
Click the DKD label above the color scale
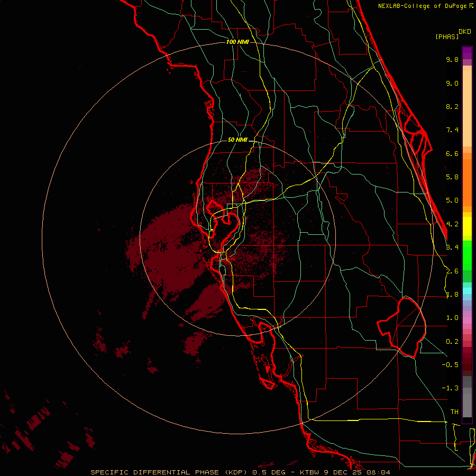click(x=464, y=32)
